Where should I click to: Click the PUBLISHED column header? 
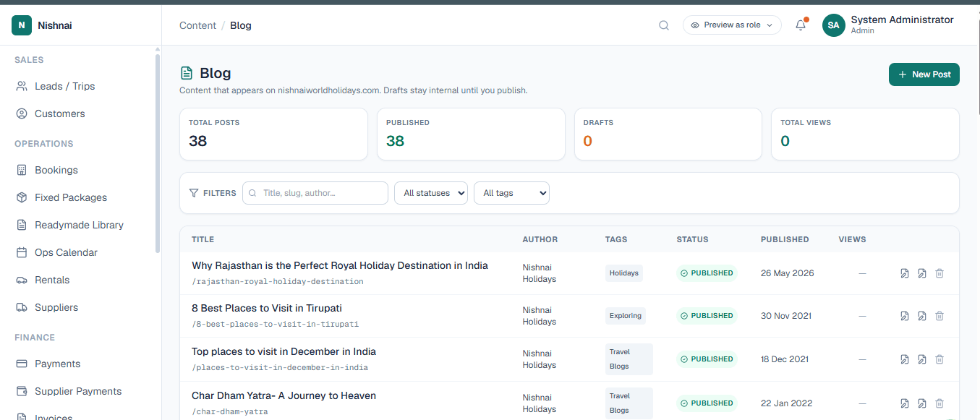[x=785, y=239]
